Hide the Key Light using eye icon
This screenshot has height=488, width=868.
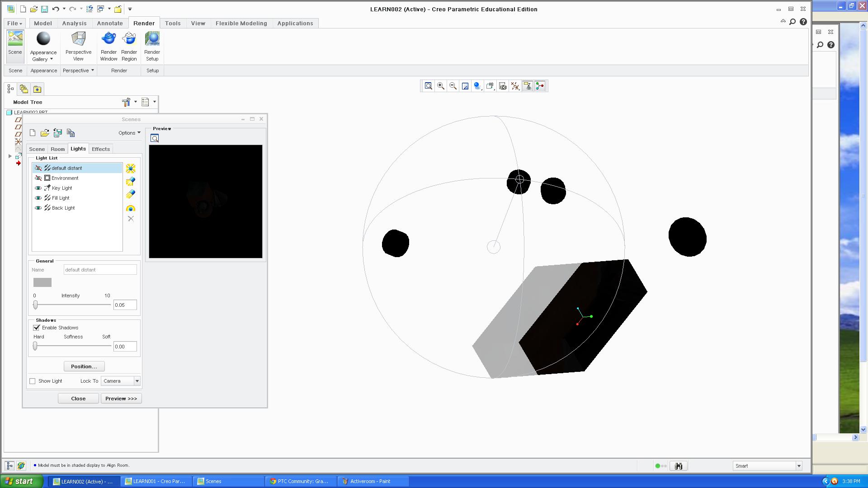click(x=38, y=188)
